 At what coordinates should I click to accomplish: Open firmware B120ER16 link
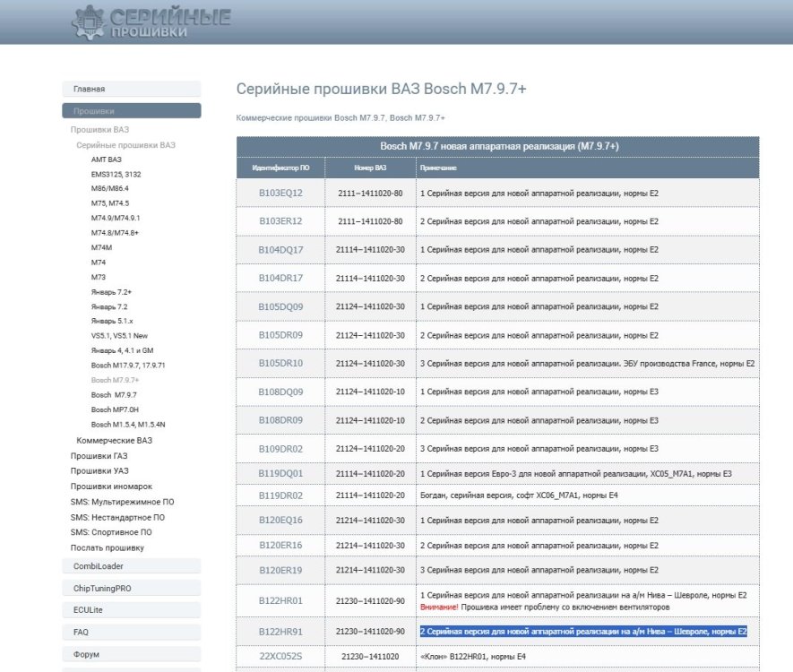[280, 546]
